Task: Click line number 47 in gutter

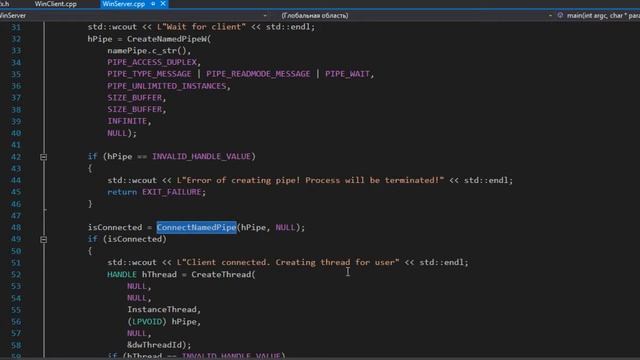Action: (16, 216)
